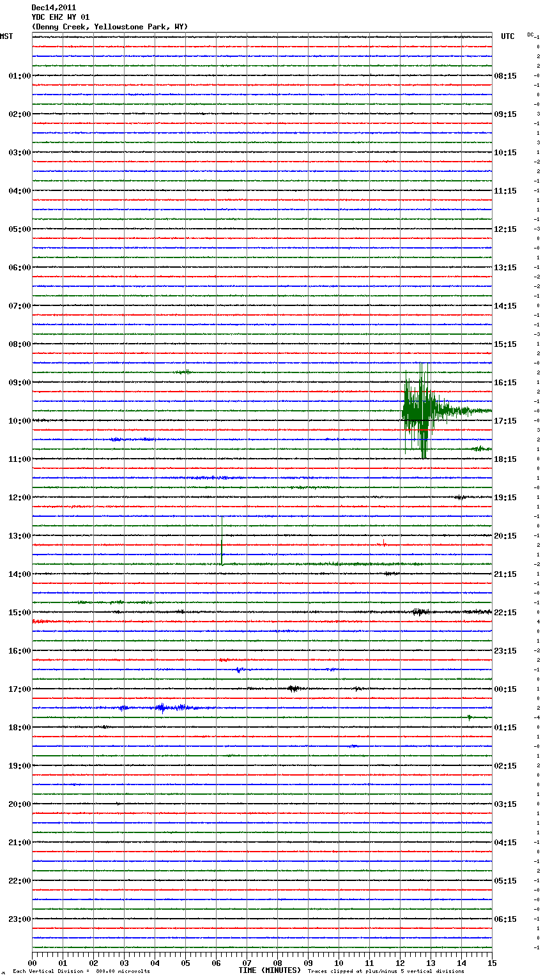Click the 12:15 UTC time label

[505, 229]
